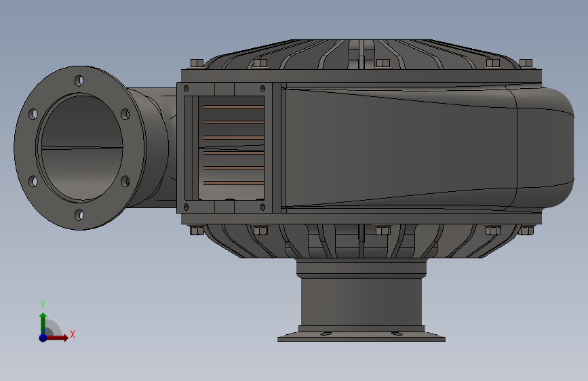Image resolution: width=588 pixels, height=381 pixels.
Task: Click the green "Y" axis label
Action: click(43, 305)
